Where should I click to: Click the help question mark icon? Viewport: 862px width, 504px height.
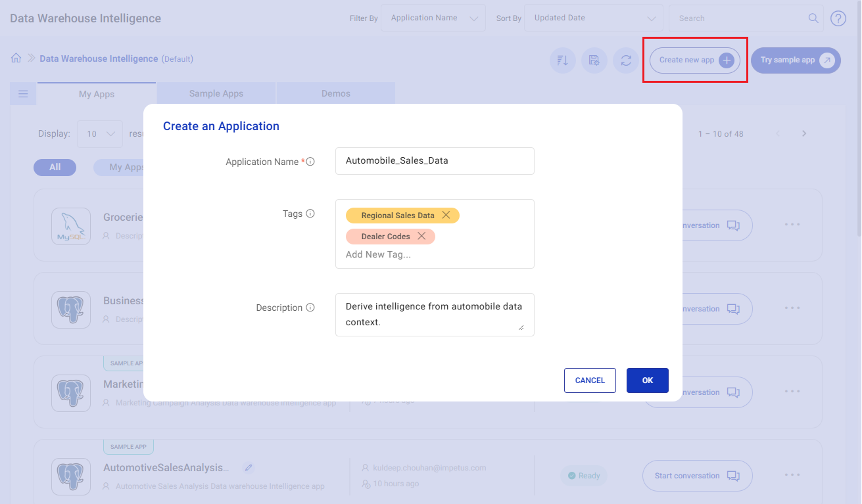(x=838, y=18)
